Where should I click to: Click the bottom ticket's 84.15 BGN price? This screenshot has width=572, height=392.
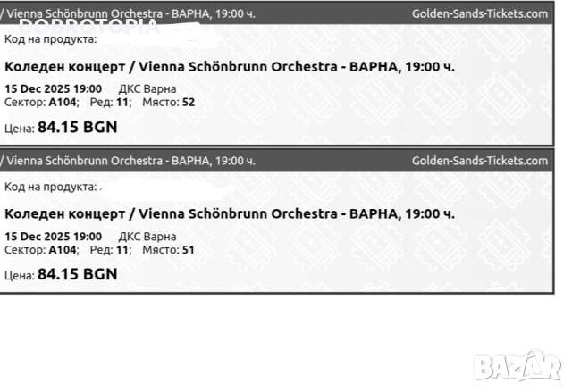tap(77, 274)
